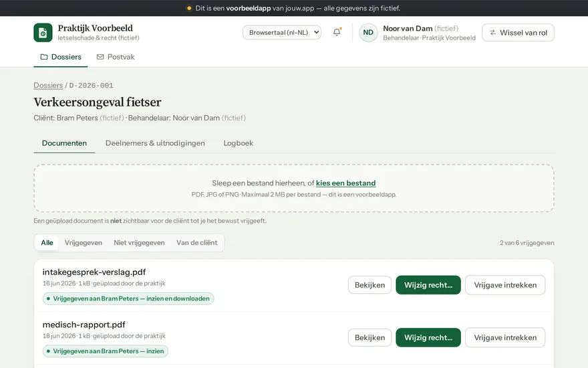The height and width of the screenshot is (368, 588).
Task: Click the Verkeersongeval fietser heading
Action: (98, 102)
